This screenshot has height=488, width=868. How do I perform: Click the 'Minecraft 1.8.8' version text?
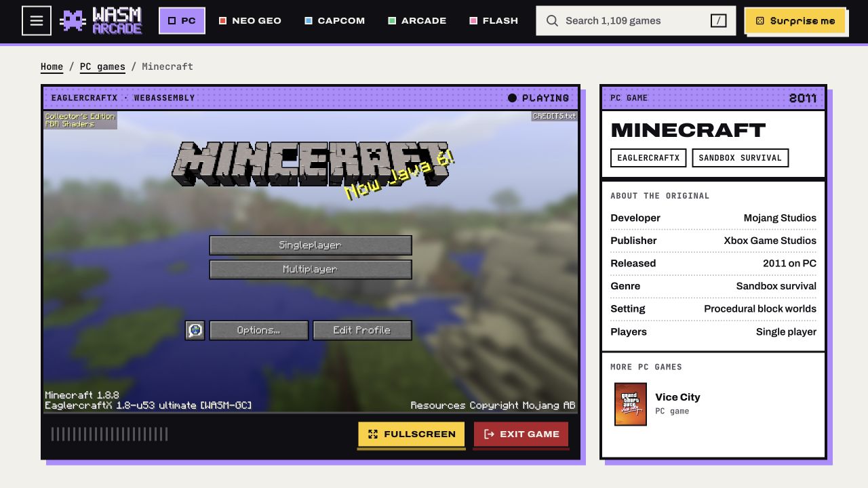[82, 395]
